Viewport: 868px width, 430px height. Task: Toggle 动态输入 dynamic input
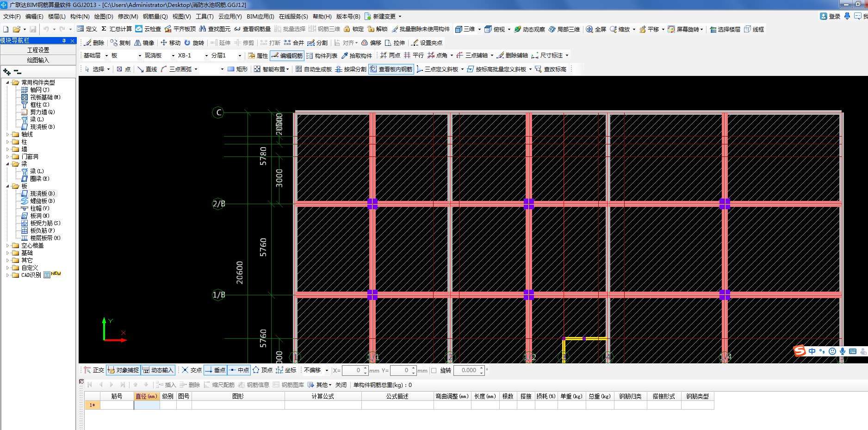[158, 370]
